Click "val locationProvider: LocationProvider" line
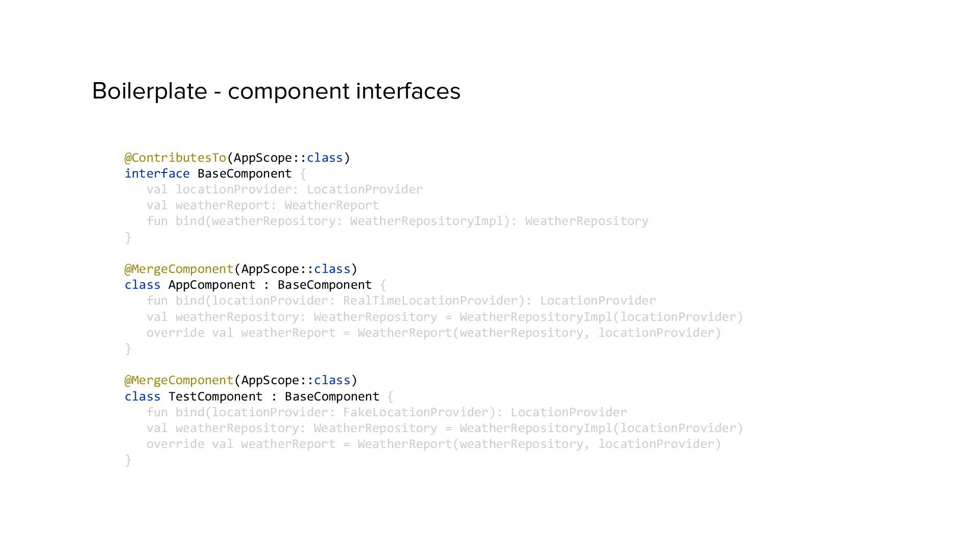The height and width of the screenshot is (551, 980). tap(284, 189)
